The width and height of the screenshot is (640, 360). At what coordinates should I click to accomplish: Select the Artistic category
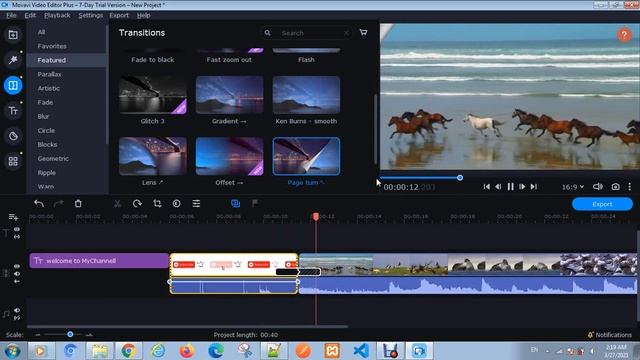click(x=49, y=88)
